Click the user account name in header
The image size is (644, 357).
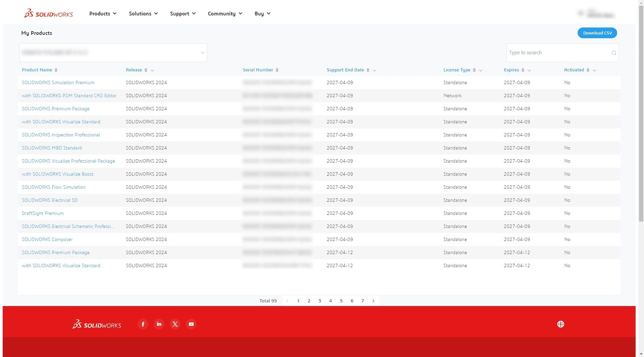point(600,14)
